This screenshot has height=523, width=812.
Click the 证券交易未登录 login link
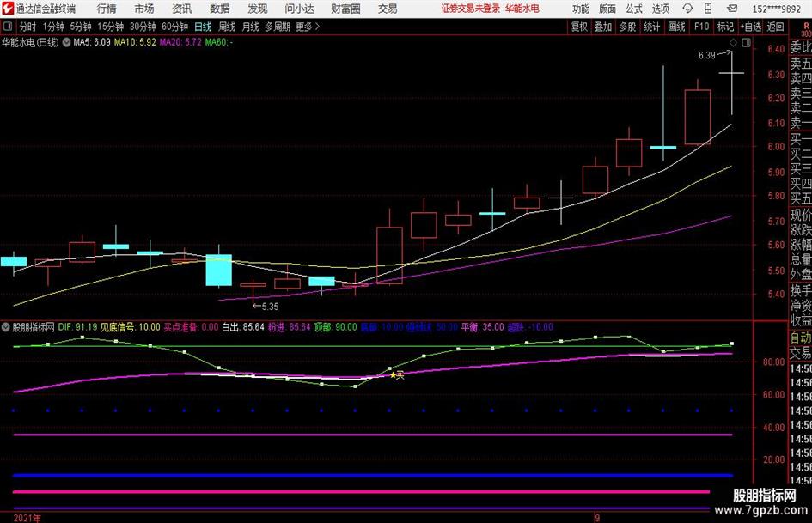pyautogui.click(x=471, y=9)
